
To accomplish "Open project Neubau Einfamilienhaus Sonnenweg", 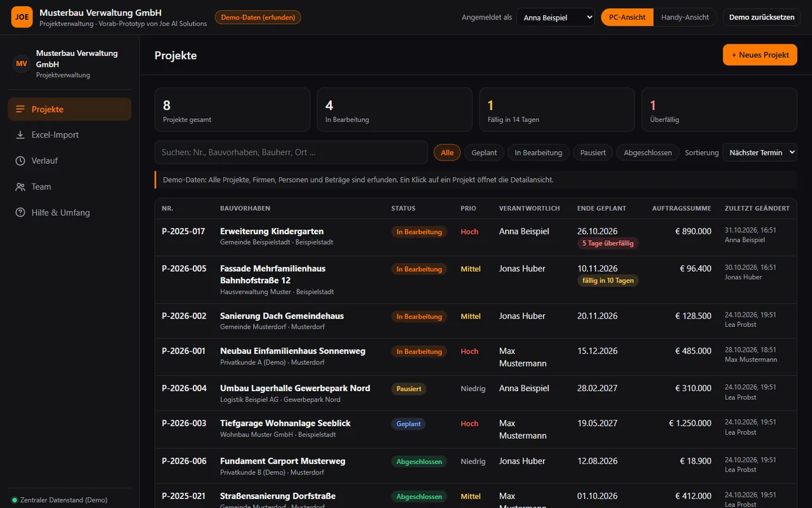I will tap(476, 358).
